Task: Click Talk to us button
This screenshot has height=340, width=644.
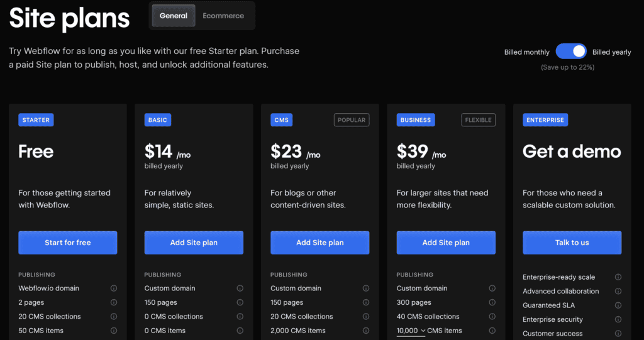Action: pyautogui.click(x=572, y=243)
